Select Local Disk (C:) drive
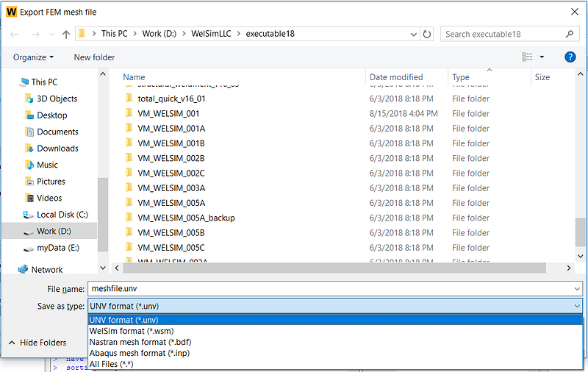This screenshot has width=588, height=372. (62, 215)
